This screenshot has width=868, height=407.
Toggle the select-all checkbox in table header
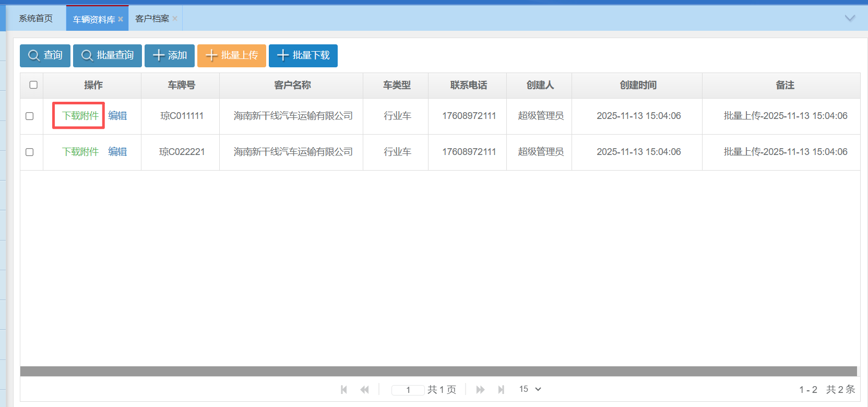pos(33,85)
